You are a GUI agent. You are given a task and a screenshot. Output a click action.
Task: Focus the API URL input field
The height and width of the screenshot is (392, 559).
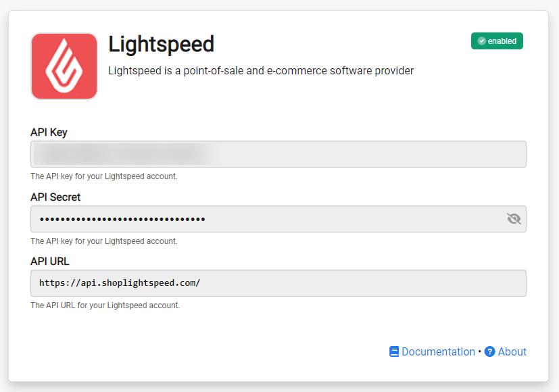point(278,283)
